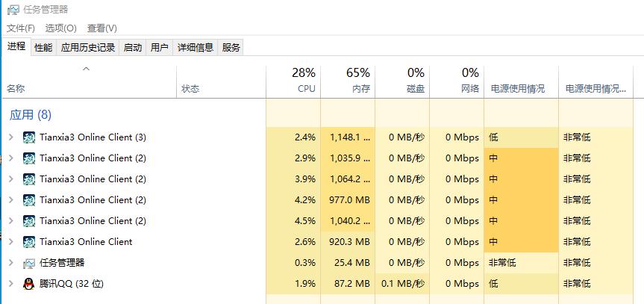This screenshot has width=644, height=304.
Task: Expand the Tianxia3 Online Client (3) group
Action: 11,137
